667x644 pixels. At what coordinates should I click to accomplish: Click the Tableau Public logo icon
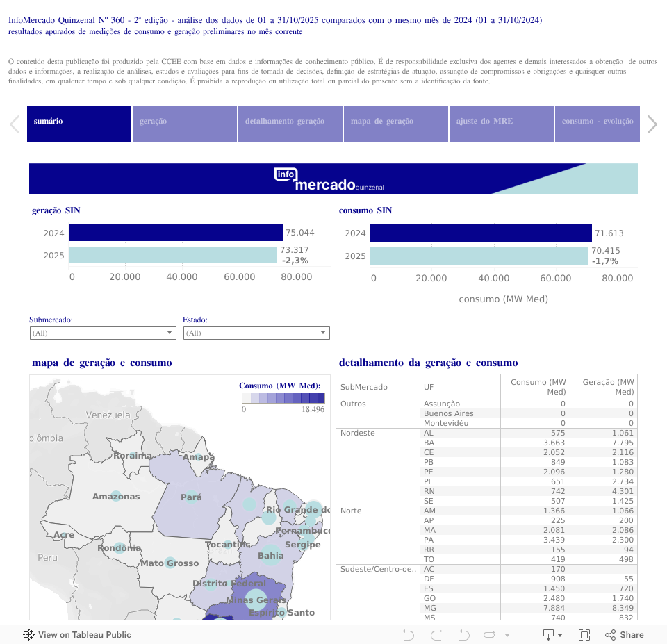coord(28,634)
